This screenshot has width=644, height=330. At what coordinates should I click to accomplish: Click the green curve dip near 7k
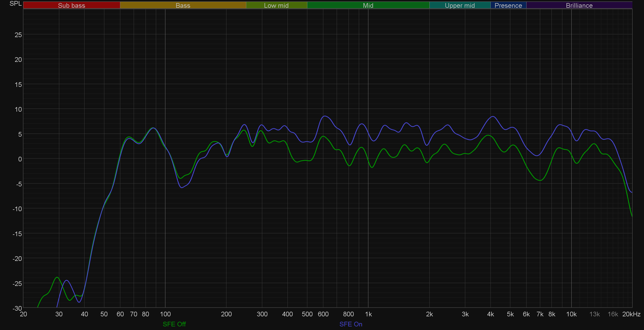540,180
